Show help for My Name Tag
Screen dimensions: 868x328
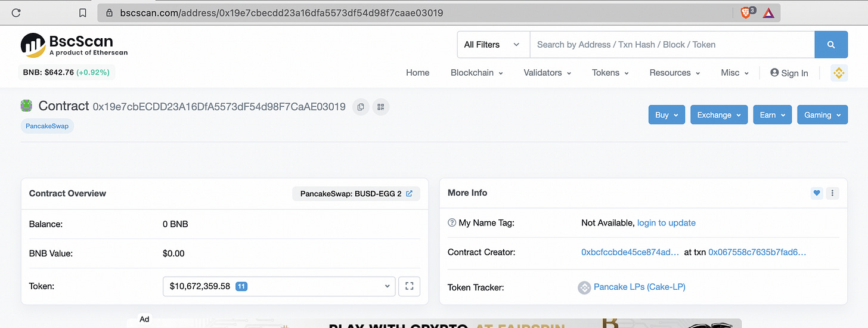452,223
